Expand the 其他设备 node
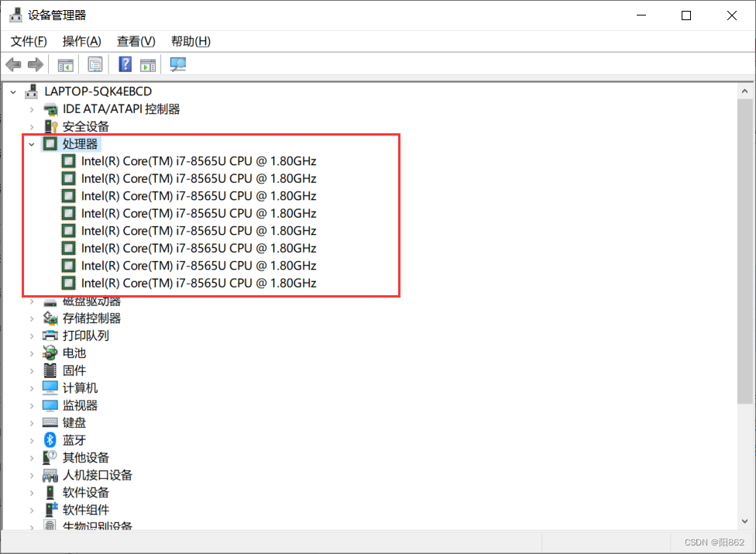The height and width of the screenshot is (554, 756). 32,458
